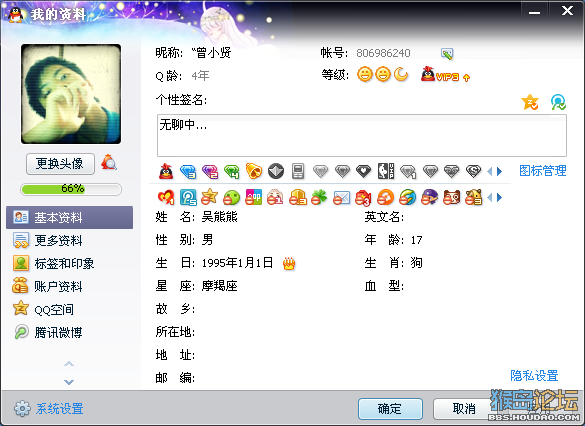Click the birthday crown icon
585x426 pixels.
point(289,263)
